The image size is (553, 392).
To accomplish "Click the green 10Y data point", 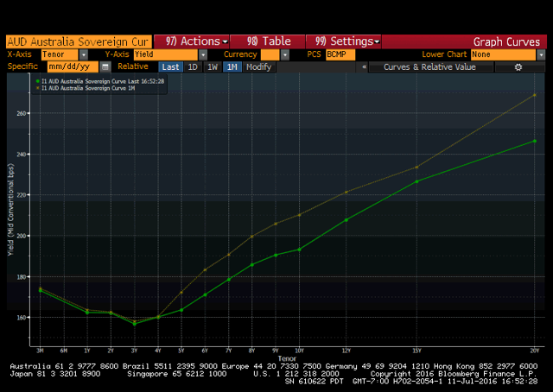I will pyautogui.click(x=300, y=250).
